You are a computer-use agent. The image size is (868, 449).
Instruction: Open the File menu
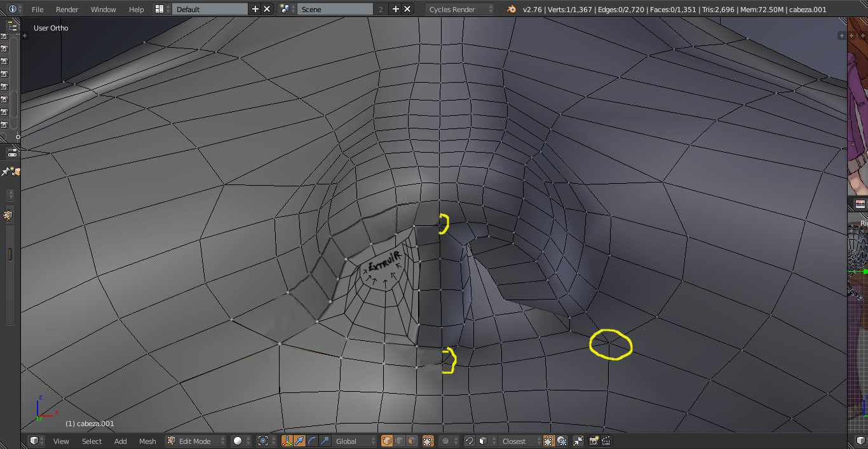(37, 9)
